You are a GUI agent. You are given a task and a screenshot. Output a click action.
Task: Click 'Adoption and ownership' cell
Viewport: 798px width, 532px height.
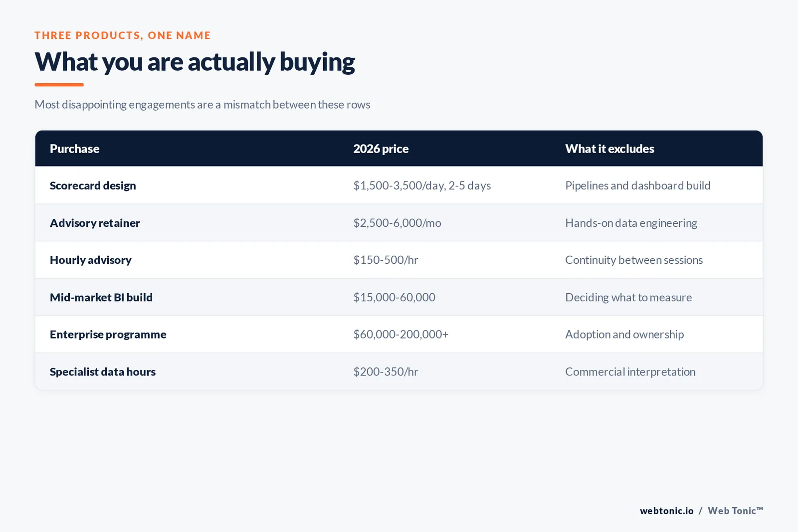tap(624, 334)
